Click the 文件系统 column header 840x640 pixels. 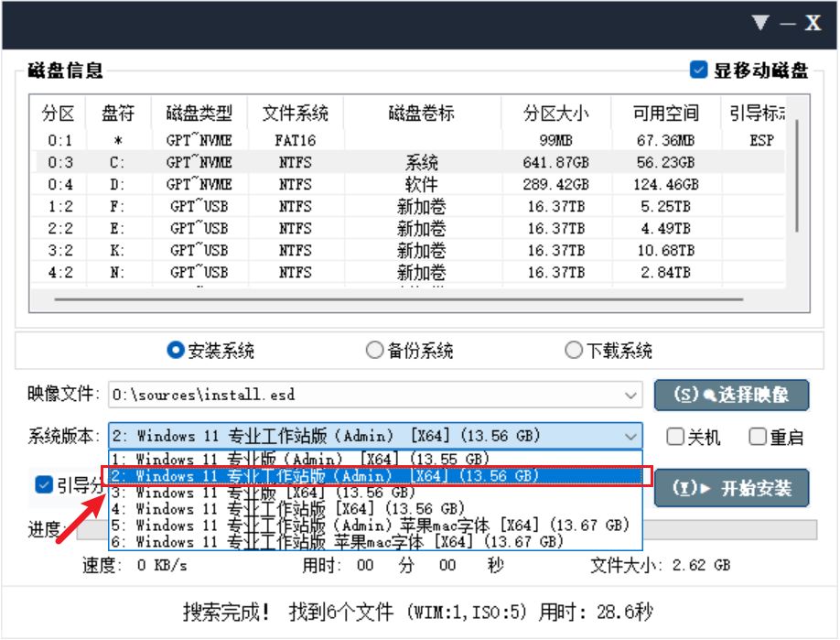(296, 114)
